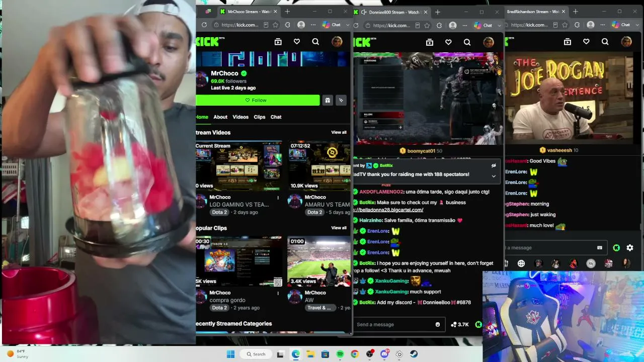The image size is (644, 362).
Task: Open Following heart icon in BradRichardson window
Action: [x=586, y=42]
